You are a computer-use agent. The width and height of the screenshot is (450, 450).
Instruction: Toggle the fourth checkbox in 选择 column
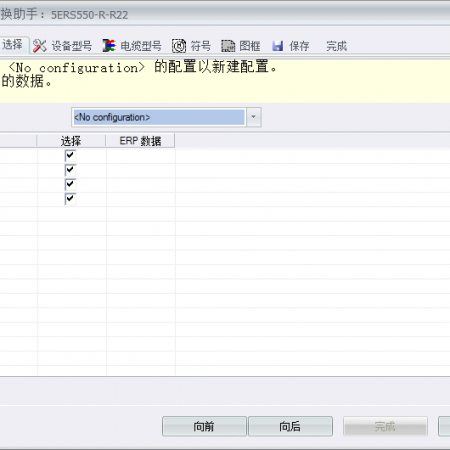coord(70,199)
